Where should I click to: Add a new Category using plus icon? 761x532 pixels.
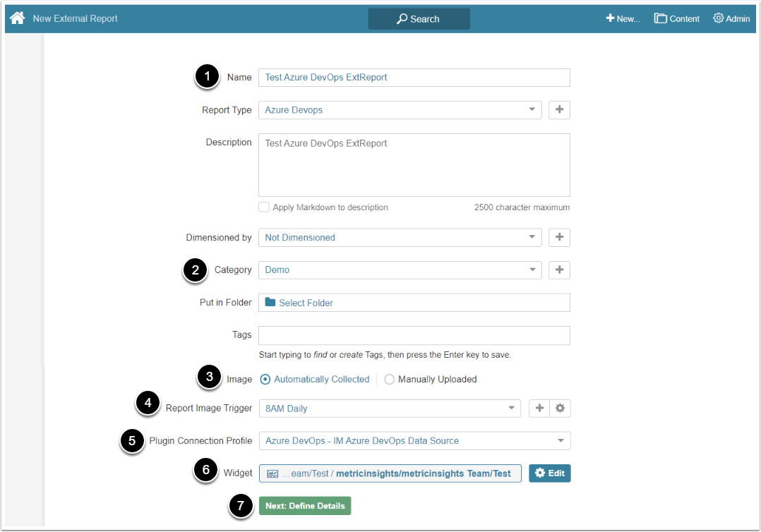(x=559, y=270)
